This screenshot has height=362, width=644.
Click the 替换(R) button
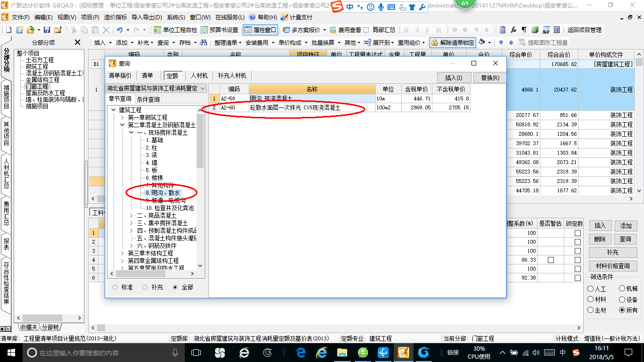[x=490, y=78]
